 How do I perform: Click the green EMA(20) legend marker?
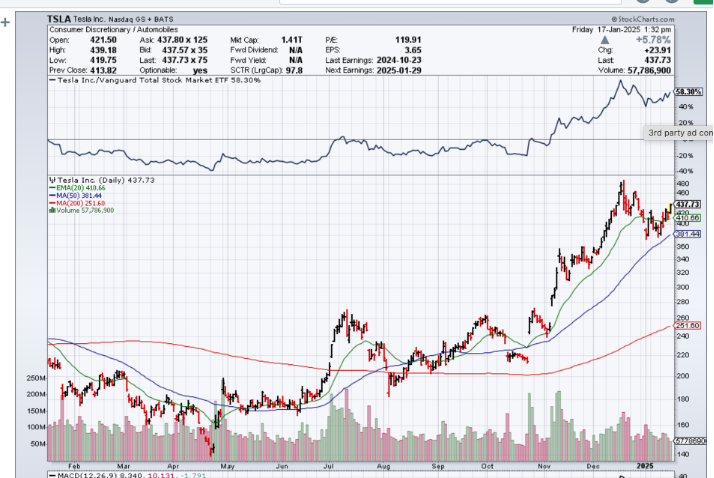click(x=52, y=187)
